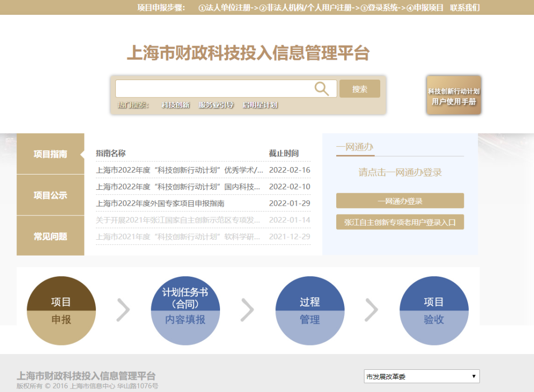Open 上海市2022年度外国专家项目申报指南
Image resolution: width=534 pixels, height=392 pixels.
click(x=160, y=203)
